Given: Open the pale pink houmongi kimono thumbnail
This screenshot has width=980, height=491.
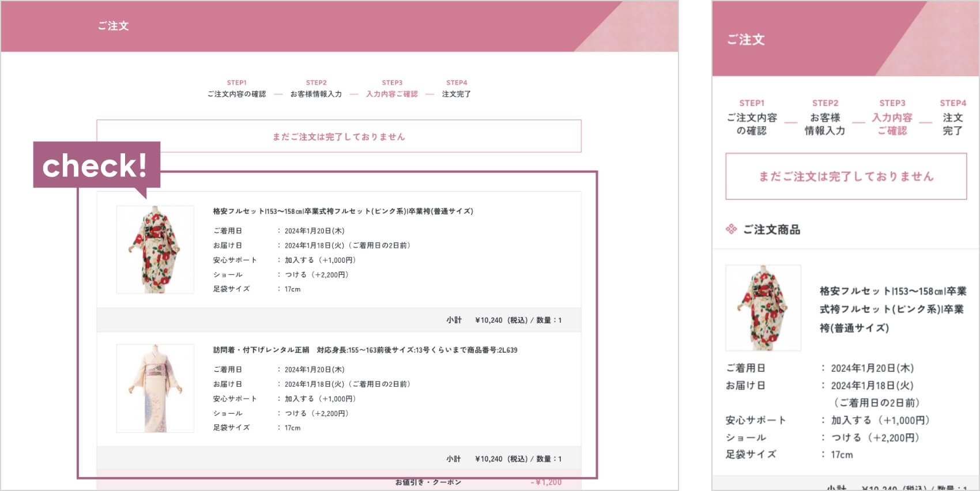Looking at the screenshot, I should tap(155, 388).
